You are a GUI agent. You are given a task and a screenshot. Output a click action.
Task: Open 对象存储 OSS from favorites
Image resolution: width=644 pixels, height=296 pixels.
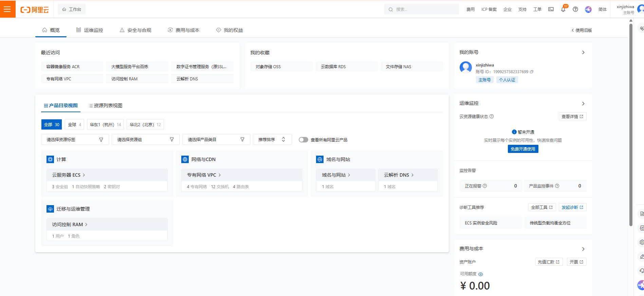pos(281,66)
